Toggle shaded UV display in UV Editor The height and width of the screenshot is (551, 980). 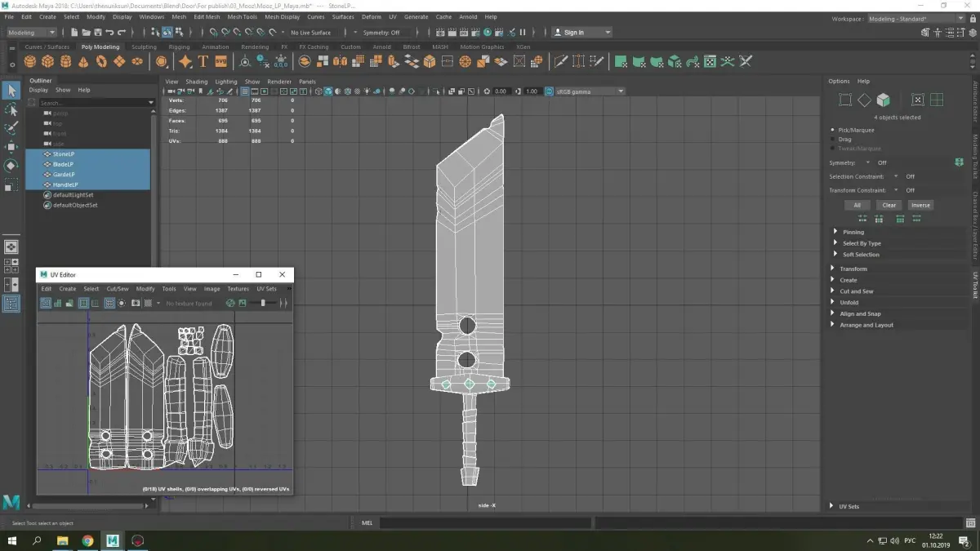click(x=58, y=303)
